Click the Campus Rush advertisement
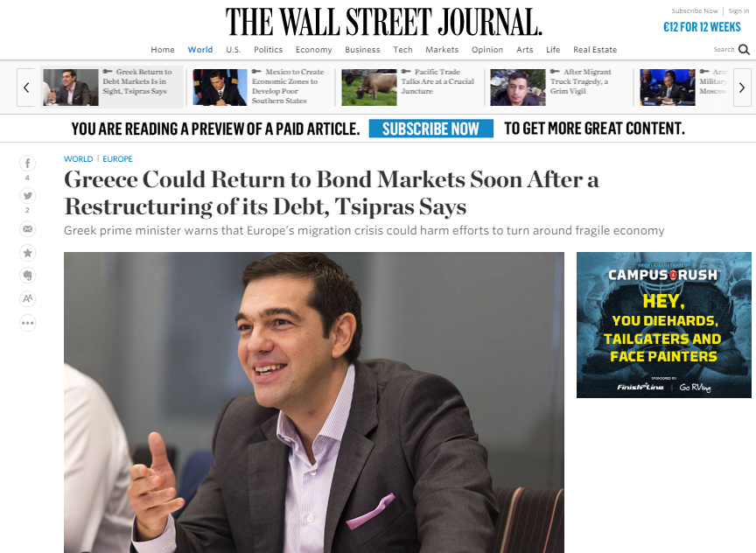Image resolution: width=756 pixels, height=553 pixels. (664, 325)
